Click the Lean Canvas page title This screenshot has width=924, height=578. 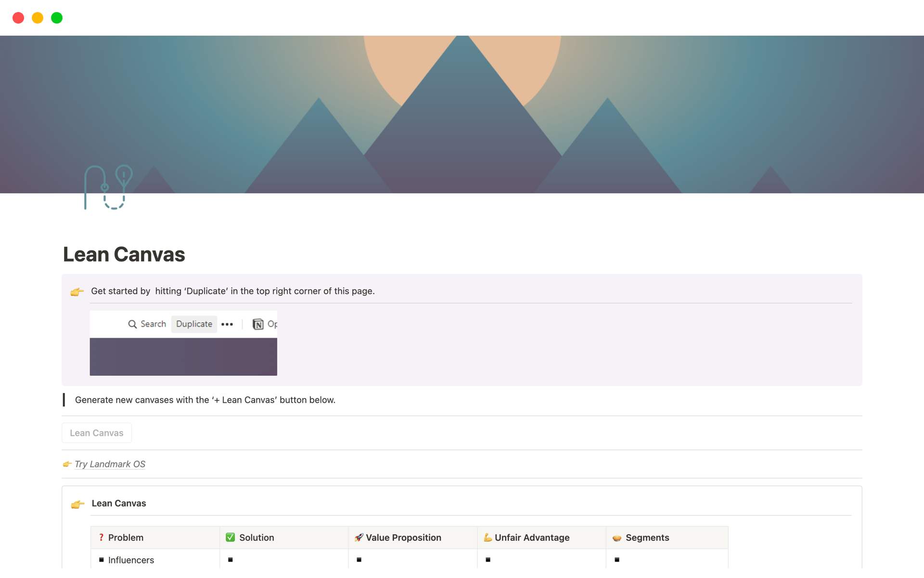point(124,254)
